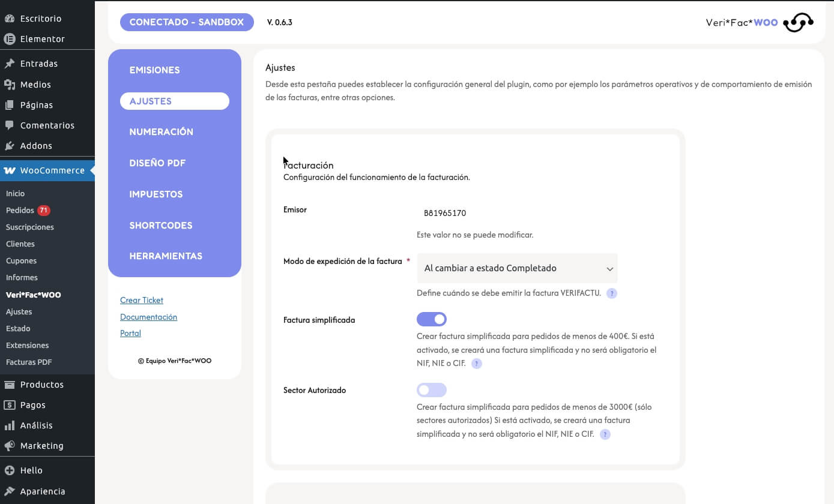
Task: Open the Pedidos submenu item
Action: point(20,211)
